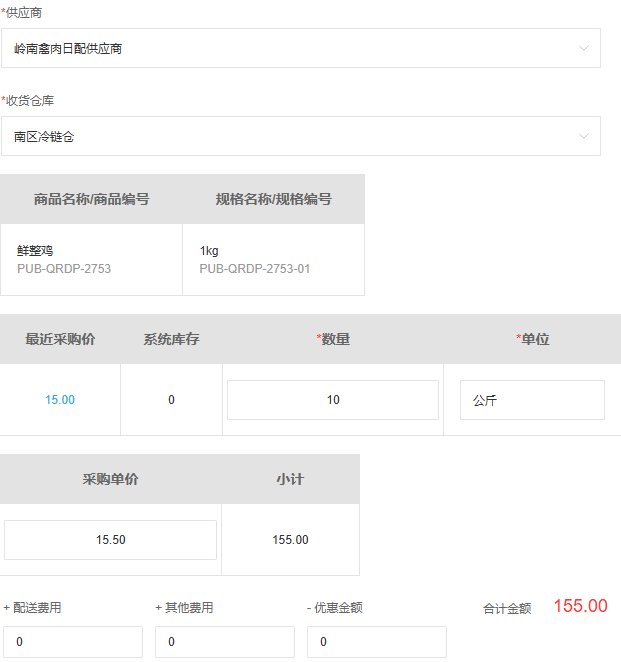Click the 其他费用 input field
Viewport: 621px width, 662px height.
point(225,642)
